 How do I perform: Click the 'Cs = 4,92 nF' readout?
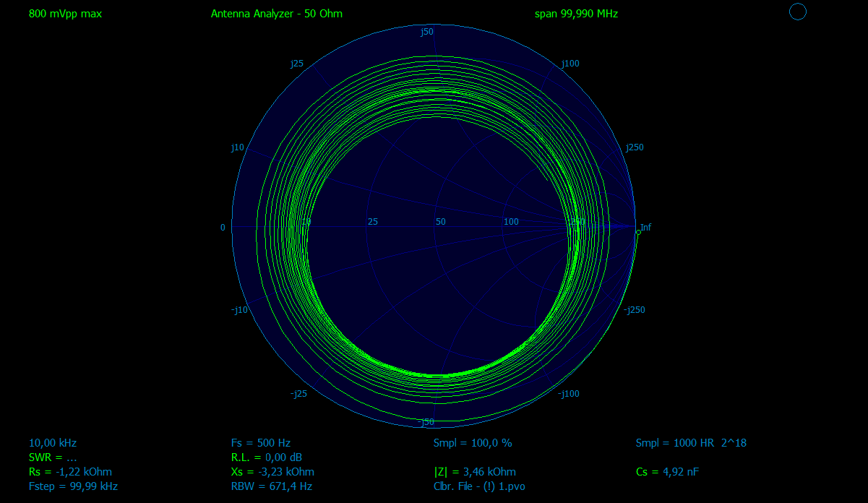click(667, 472)
